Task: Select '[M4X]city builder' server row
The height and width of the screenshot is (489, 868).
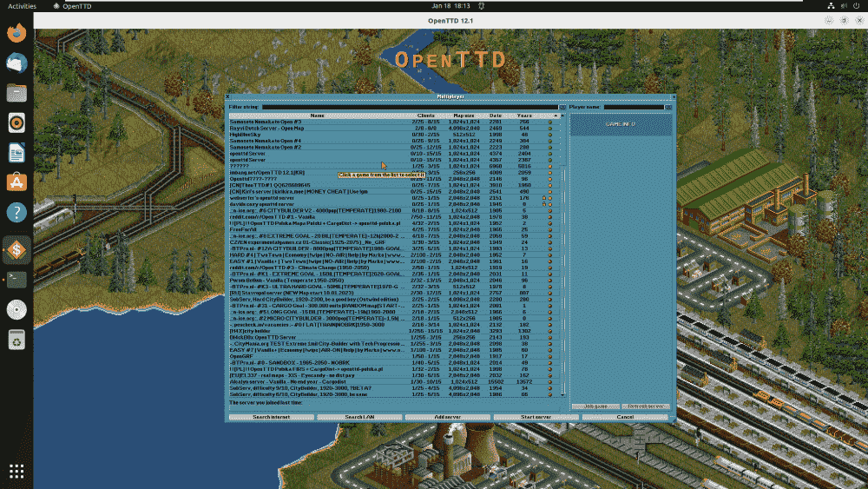Action: point(394,331)
